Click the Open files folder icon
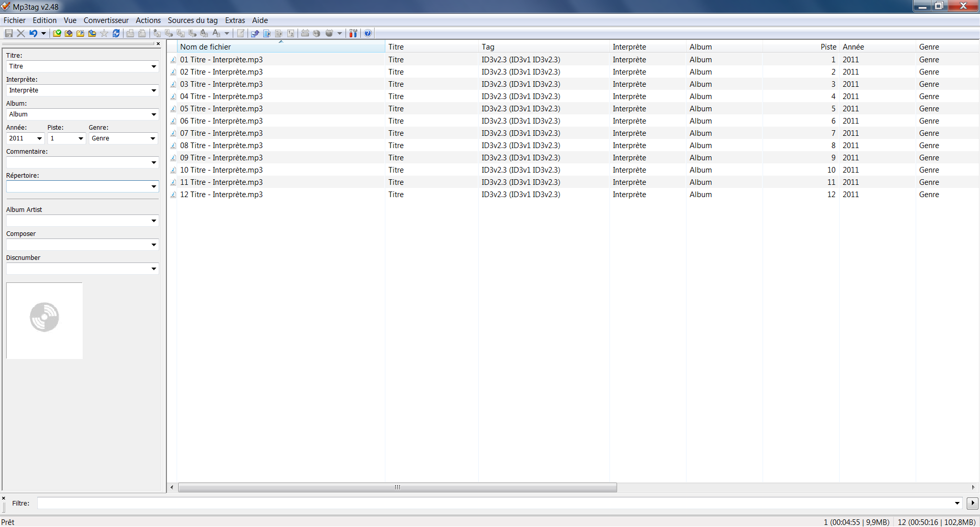Viewport: 980px width, 527px height. (81, 33)
